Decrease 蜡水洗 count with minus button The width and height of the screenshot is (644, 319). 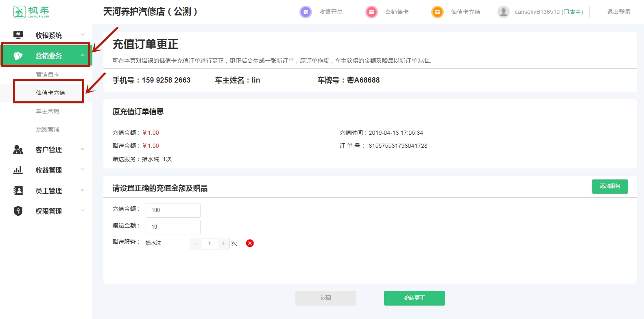pos(195,243)
